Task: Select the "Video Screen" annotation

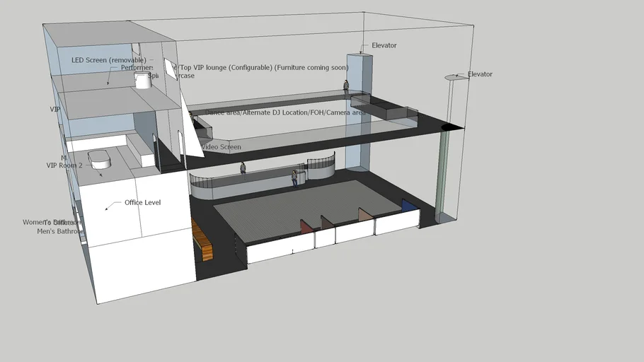Action: point(221,147)
